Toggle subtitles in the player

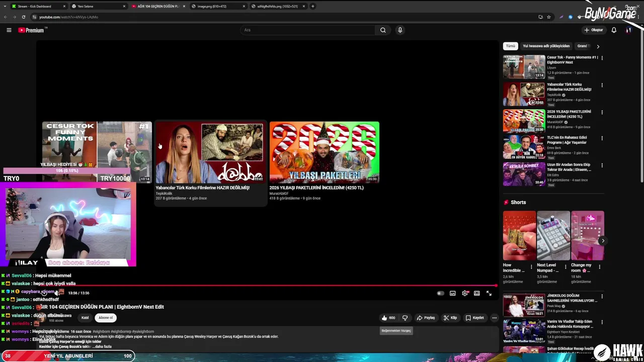coord(453,293)
